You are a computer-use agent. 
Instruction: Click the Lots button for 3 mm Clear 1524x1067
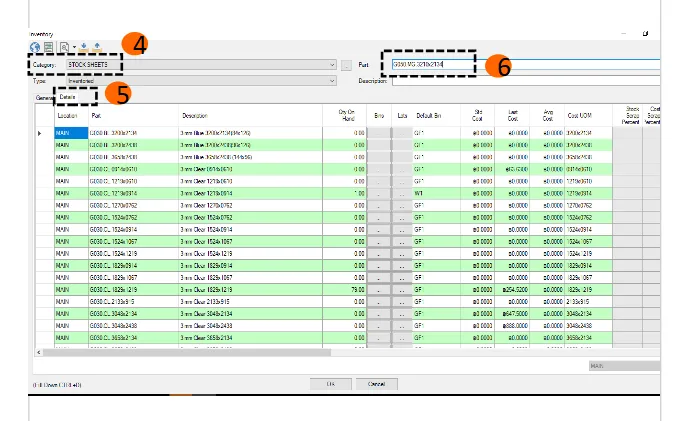(x=402, y=242)
